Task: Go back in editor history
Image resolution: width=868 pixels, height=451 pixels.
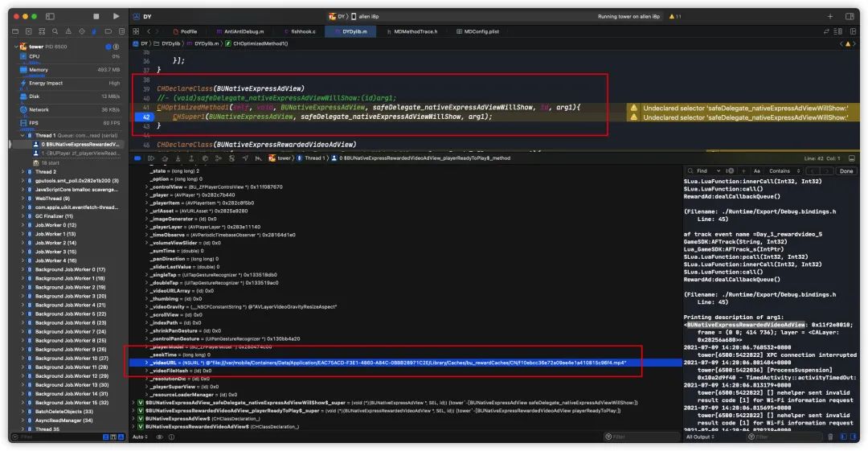Action: point(149,31)
